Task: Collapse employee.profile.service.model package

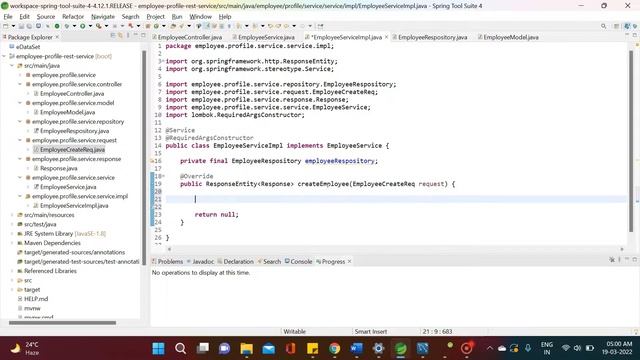Action: 20,103
